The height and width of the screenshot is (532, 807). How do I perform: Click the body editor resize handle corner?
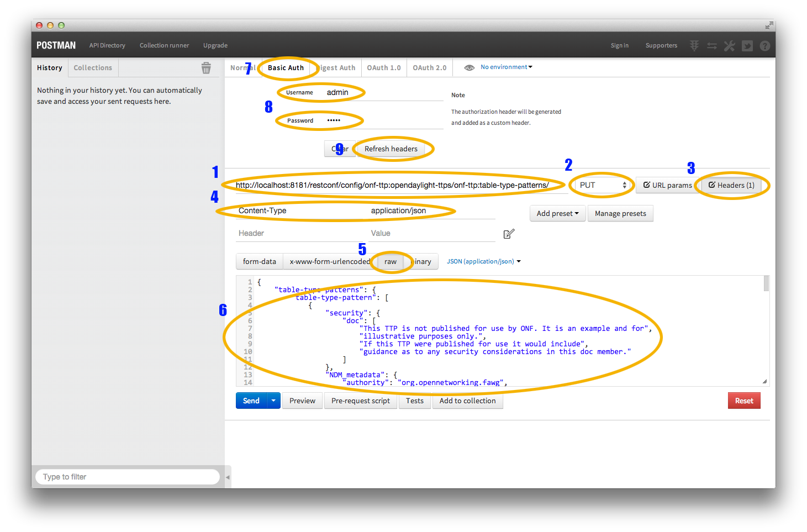[x=764, y=381]
